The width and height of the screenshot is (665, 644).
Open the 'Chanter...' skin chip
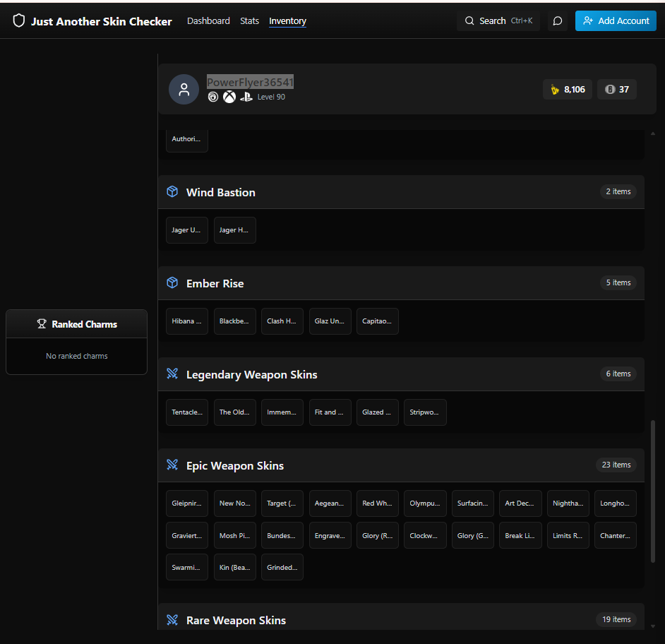tap(616, 536)
